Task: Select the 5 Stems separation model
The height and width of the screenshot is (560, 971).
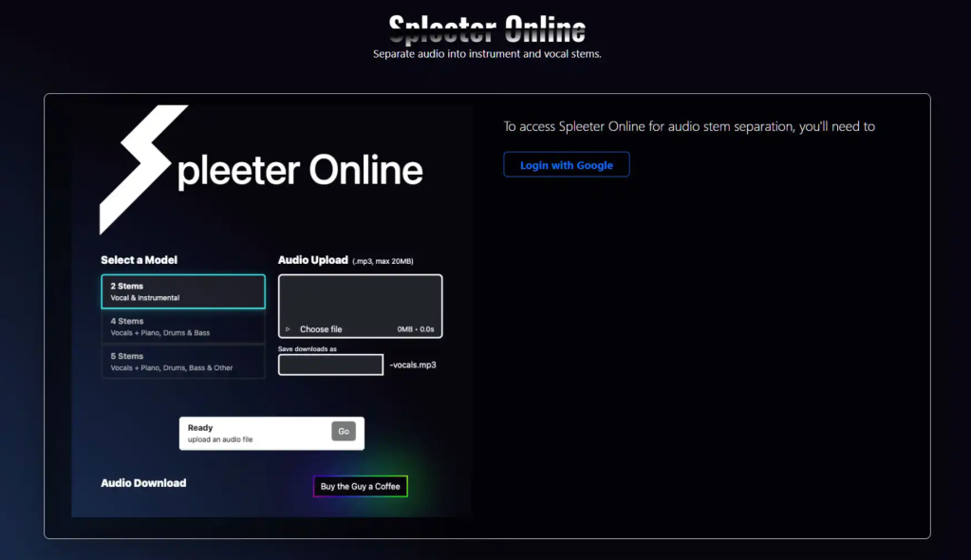Action: click(x=182, y=361)
